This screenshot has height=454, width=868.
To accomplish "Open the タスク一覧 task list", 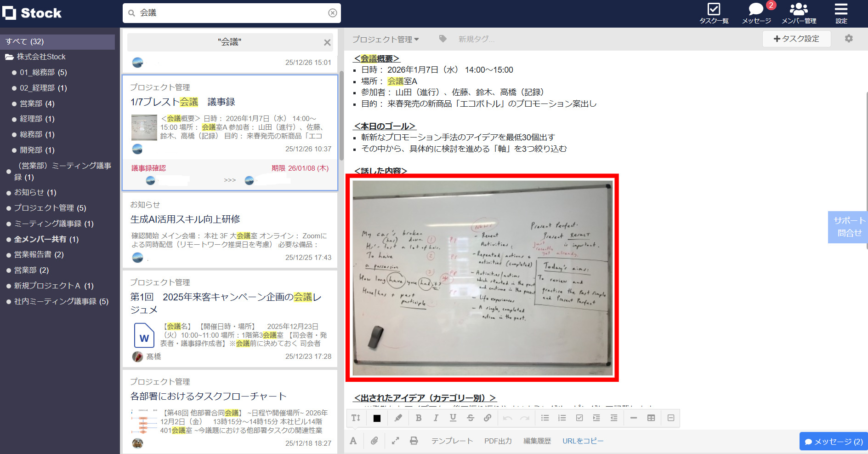I will coord(713,12).
